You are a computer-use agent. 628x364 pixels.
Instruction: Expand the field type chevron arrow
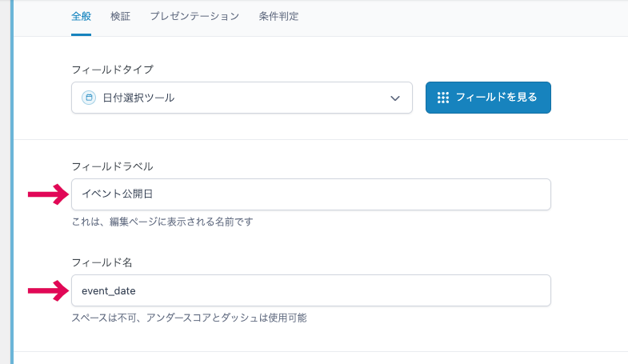(394, 98)
